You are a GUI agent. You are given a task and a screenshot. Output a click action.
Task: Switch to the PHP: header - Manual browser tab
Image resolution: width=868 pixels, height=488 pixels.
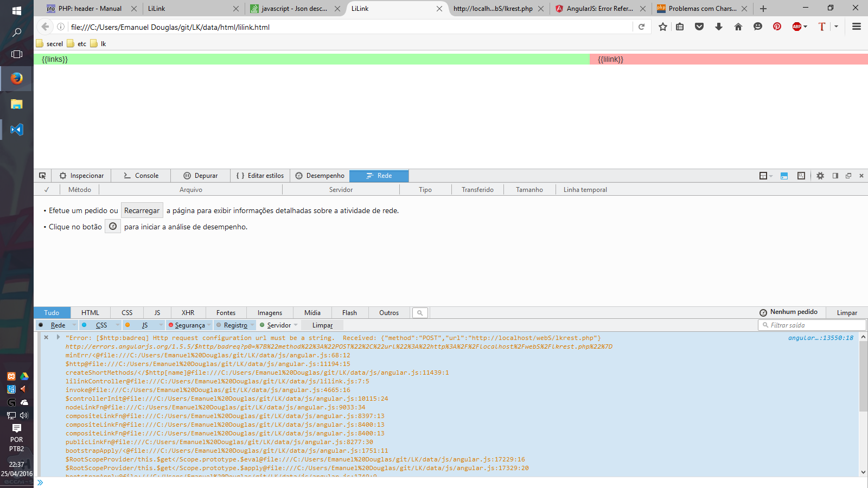click(91, 9)
